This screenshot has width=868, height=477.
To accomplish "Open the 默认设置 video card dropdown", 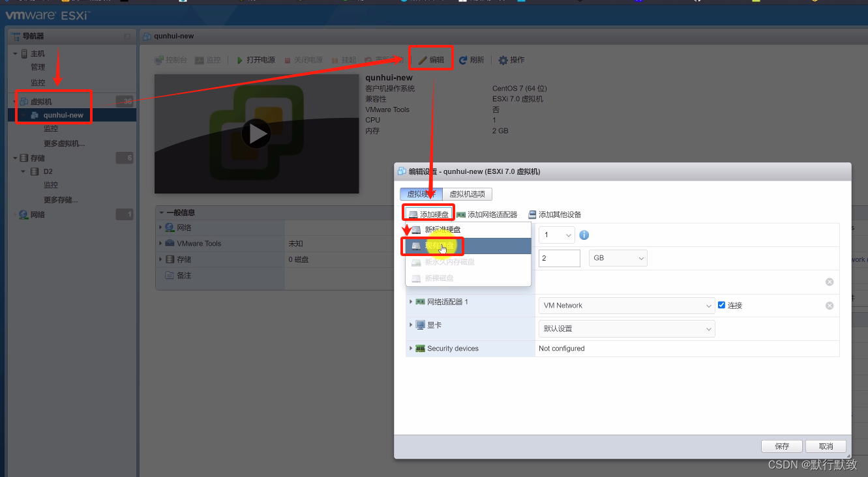I will coord(627,329).
